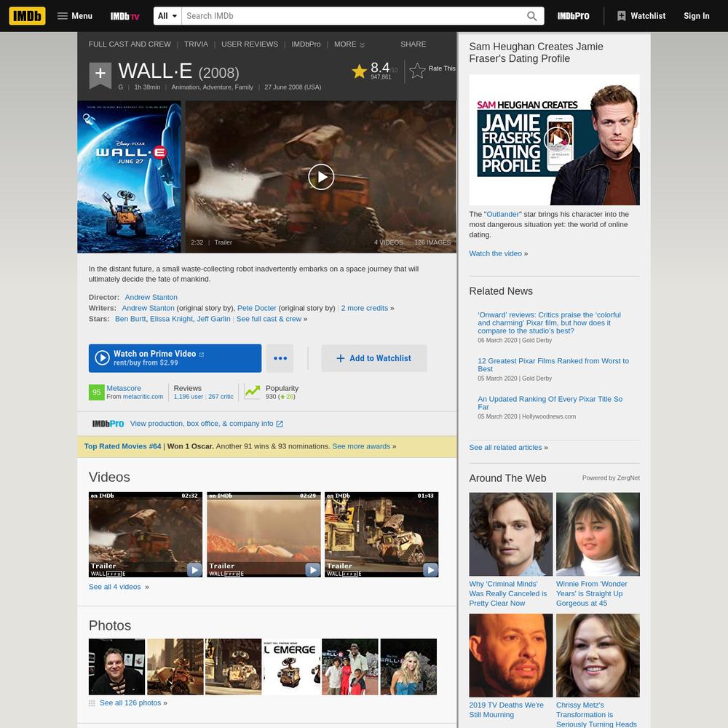Open the Outlander link
Viewport: 728px width, 728px height.
pyautogui.click(x=503, y=214)
